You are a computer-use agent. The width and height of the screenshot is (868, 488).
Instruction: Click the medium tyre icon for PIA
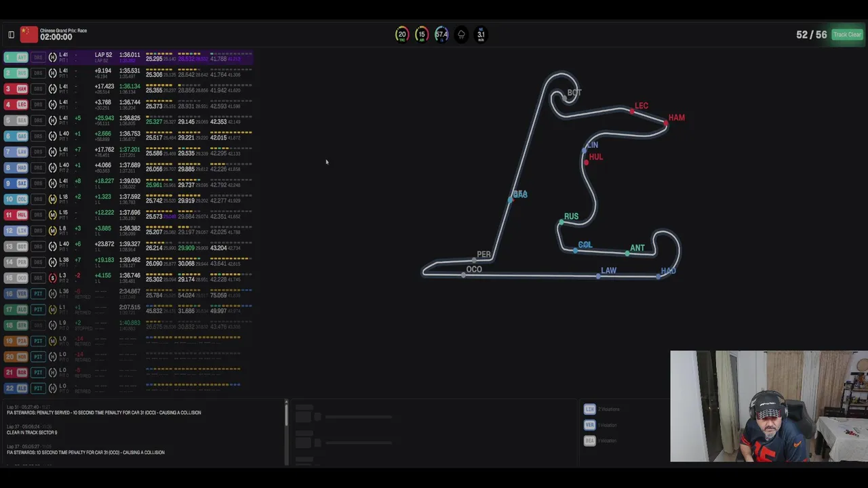click(x=53, y=341)
